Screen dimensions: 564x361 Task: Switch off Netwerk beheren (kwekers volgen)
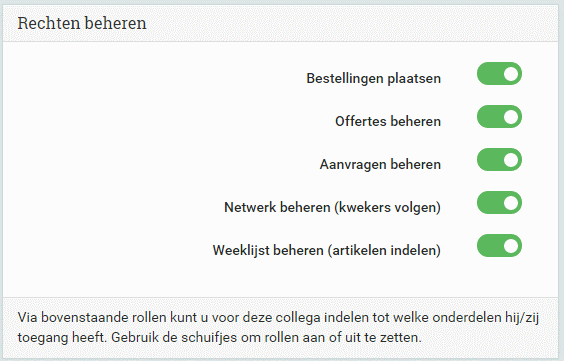pos(499,202)
